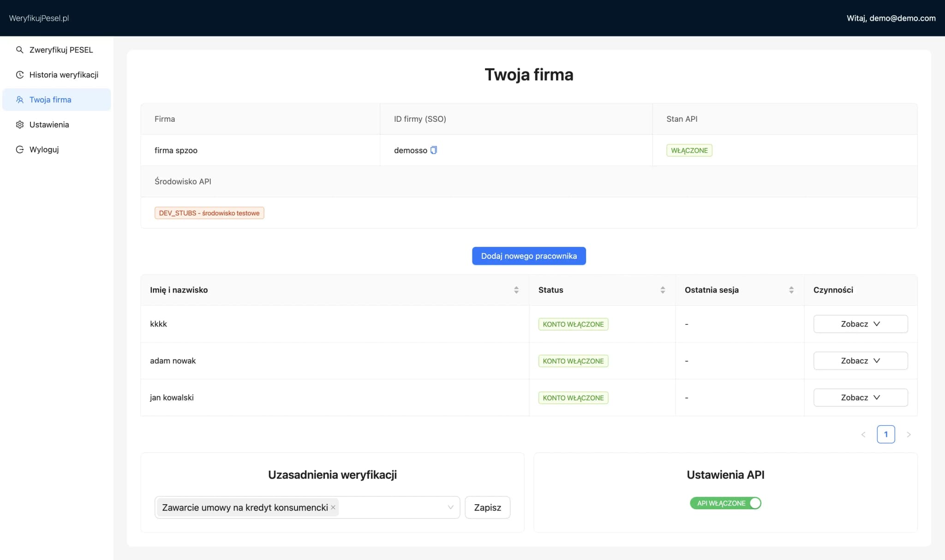
Task: Open Zobacz dropdown for adam nowak
Action: click(x=860, y=361)
